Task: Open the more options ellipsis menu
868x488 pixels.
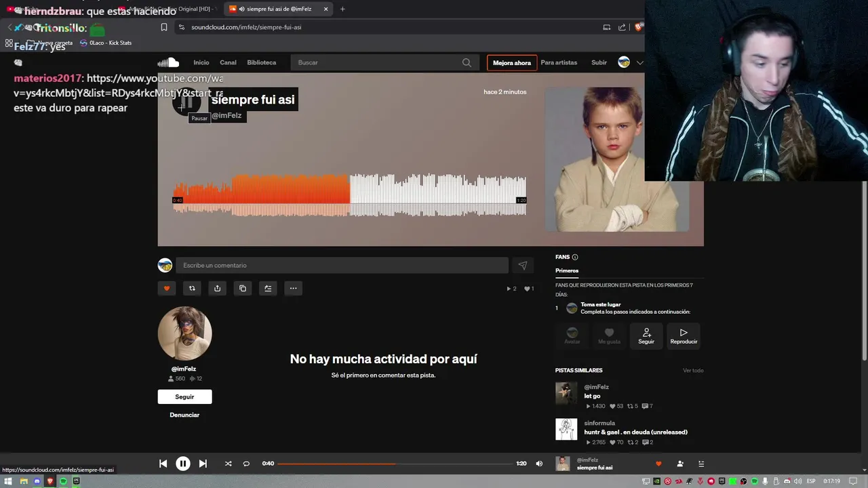Action: [x=293, y=288]
